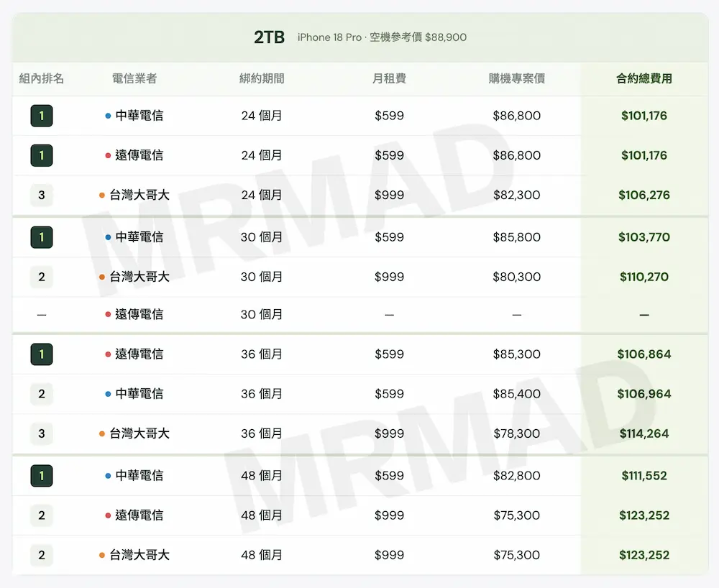Click $123,252 total in 遠傳電信 48 個月 row
719x588 pixels.
(644, 515)
